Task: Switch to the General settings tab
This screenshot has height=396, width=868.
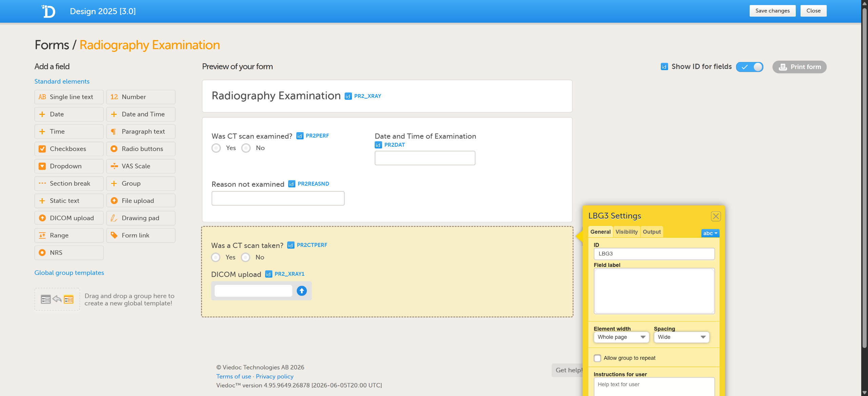Action: click(x=600, y=232)
